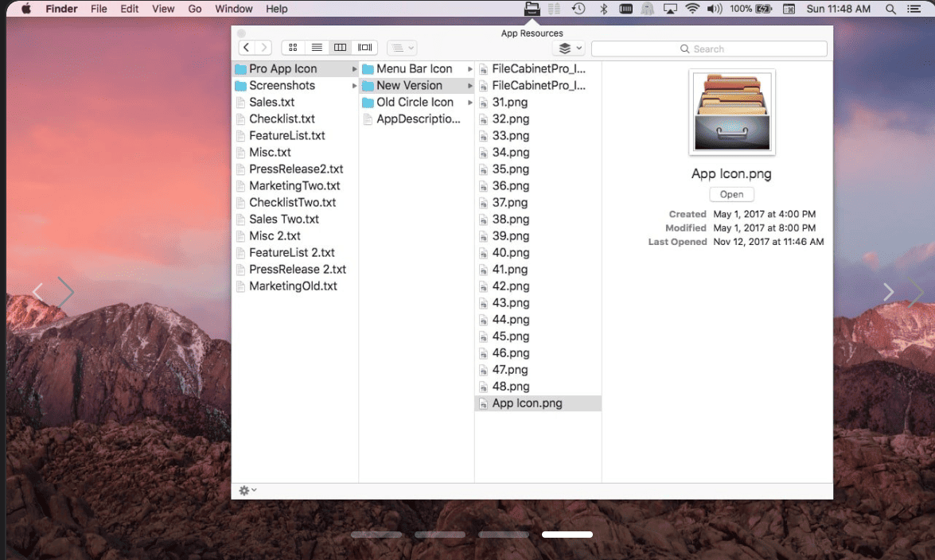Viewport: 935px width, 560px height.
Task: Open the AirPlay display menu
Action: (670, 9)
